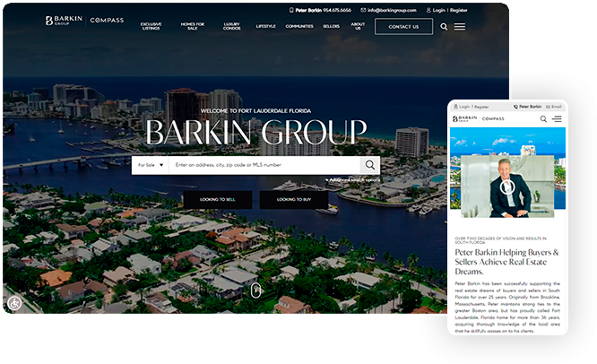Submit search with magnifier button in search bar
The image size is (597, 364).
(x=369, y=165)
